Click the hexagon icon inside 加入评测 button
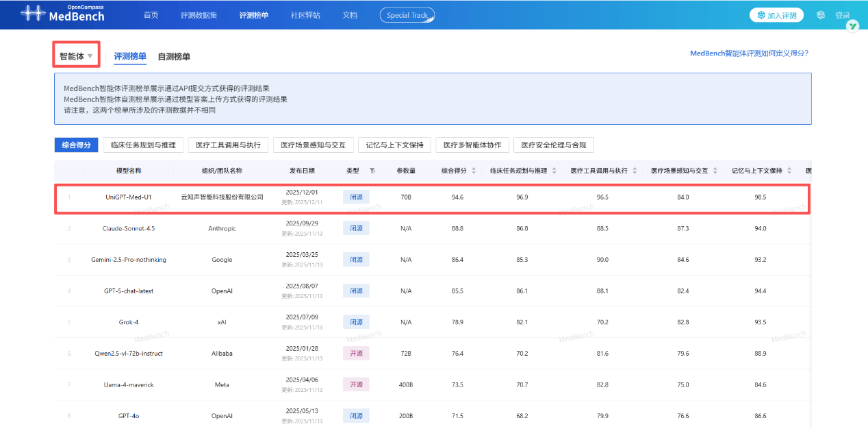The image size is (868, 429). (761, 14)
